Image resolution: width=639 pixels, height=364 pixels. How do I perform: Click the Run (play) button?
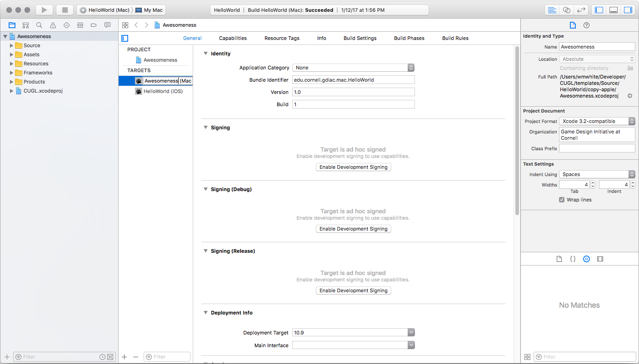[x=44, y=10]
